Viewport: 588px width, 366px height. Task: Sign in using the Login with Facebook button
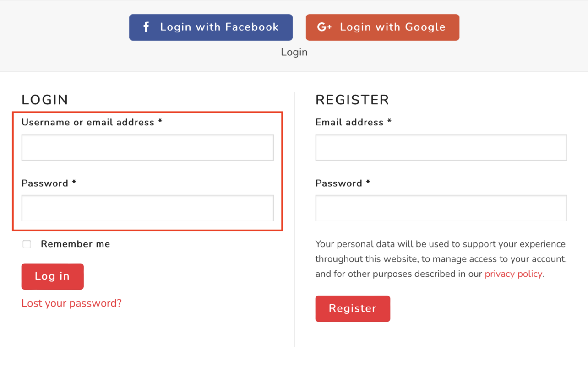pos(211,27)
